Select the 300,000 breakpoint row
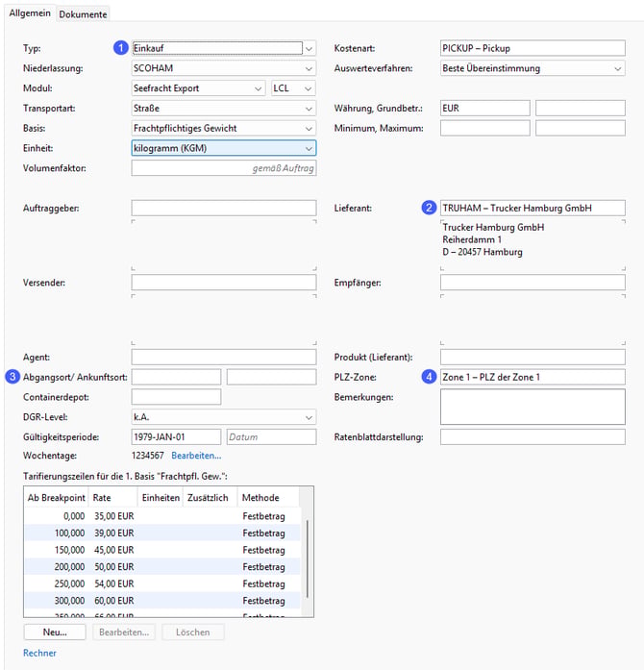Image resolution: width=644 pixels, height=670 pixels. pyautogui.click(x=162, y=601)
